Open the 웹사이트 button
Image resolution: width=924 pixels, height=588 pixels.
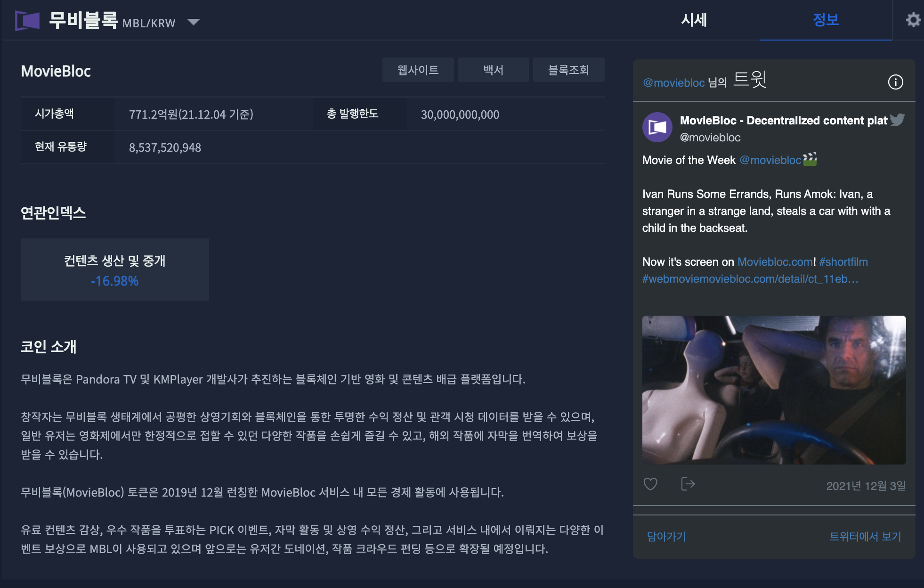tap(418, 70)
